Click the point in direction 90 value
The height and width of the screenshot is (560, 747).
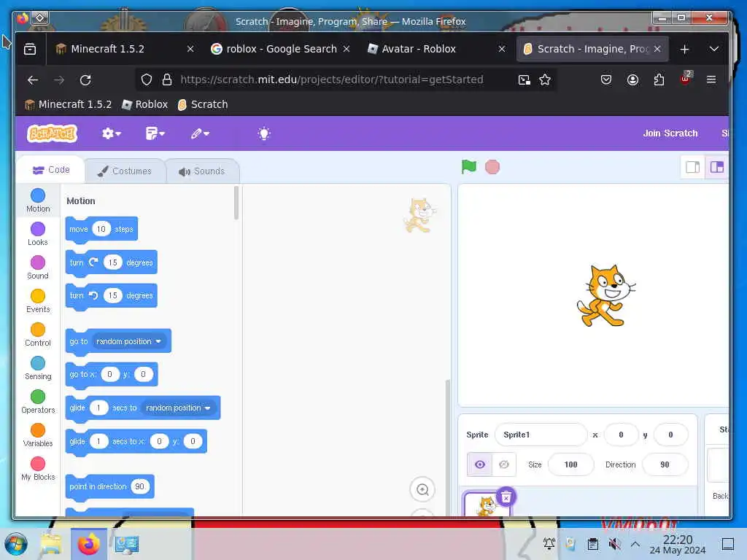[x=139, y=486]
